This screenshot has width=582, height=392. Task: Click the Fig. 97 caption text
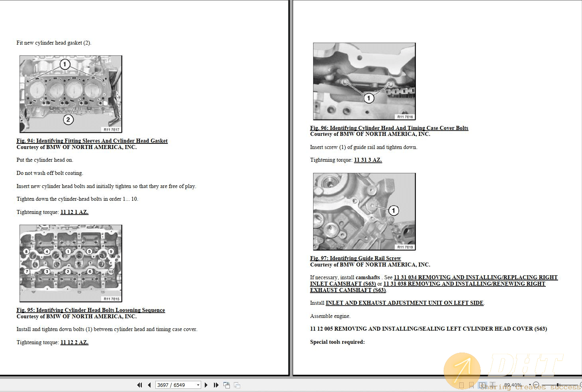pos(356,258)
